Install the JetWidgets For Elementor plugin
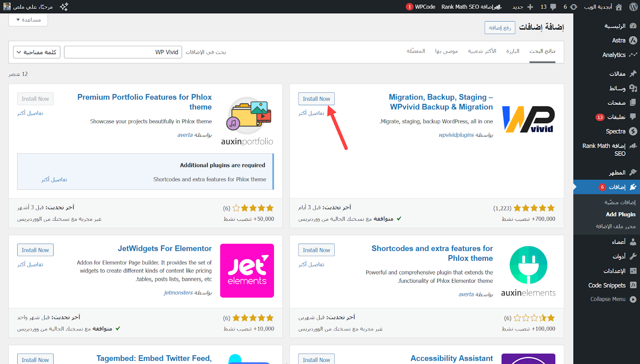 tap(35, 250)
